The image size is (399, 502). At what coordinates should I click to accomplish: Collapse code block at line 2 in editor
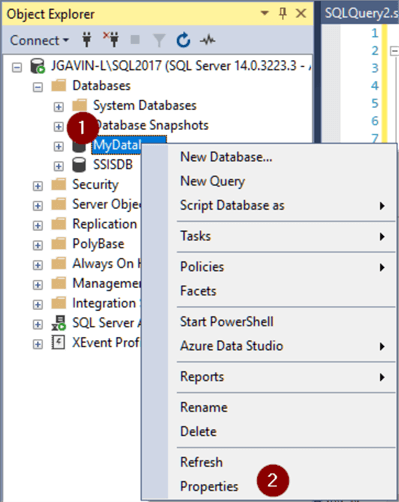tap(394, 51)
